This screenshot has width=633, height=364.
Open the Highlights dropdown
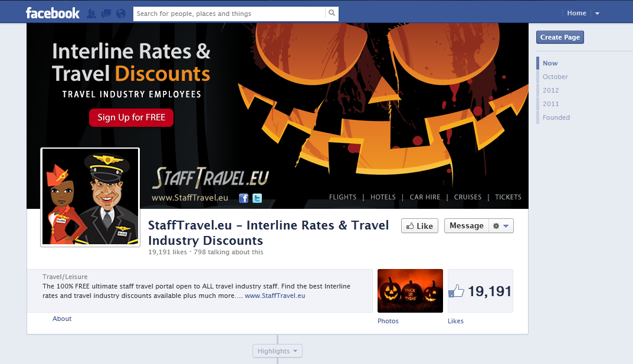[x=277, y=351]
